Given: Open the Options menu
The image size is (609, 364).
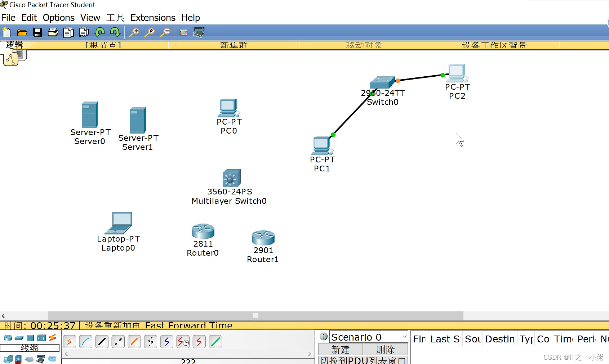Looking at the screenshot, I should click(x=59, y=18).
